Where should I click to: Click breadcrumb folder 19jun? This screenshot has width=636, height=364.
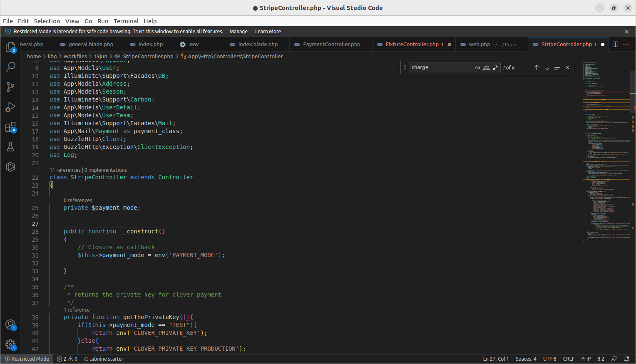[100, 57]
